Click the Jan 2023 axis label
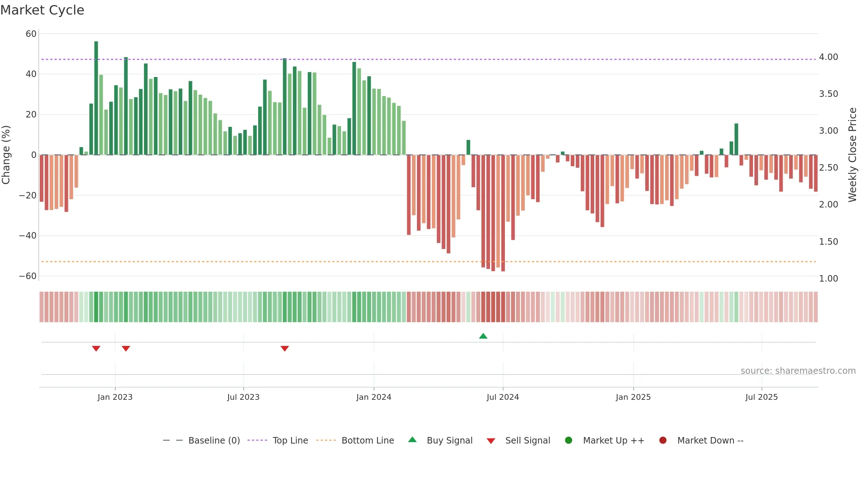 pos(115,397)
